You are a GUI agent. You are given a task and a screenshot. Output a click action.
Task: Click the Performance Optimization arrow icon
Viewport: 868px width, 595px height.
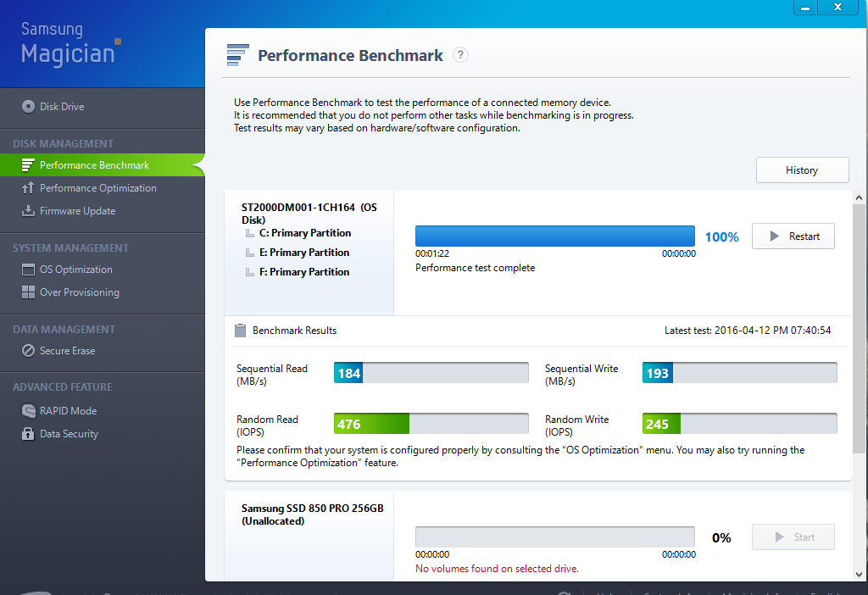(x=28, y=188)
